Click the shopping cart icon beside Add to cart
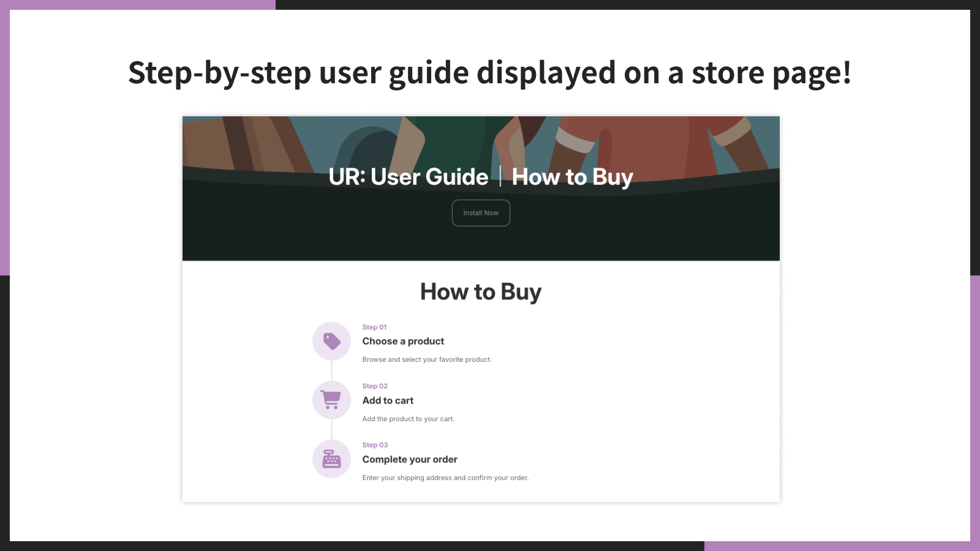Viewport: 980px width, 551px height. click(x=331, y=400)
